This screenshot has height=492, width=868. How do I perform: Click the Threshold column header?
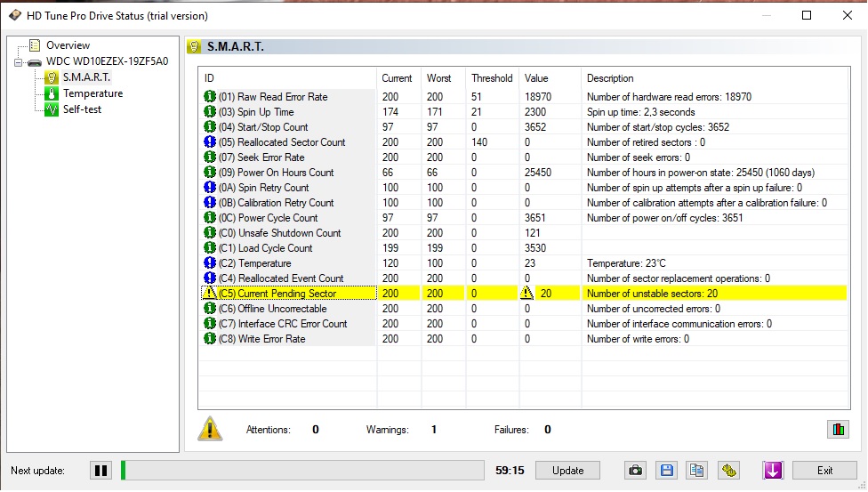coord(493,78)
